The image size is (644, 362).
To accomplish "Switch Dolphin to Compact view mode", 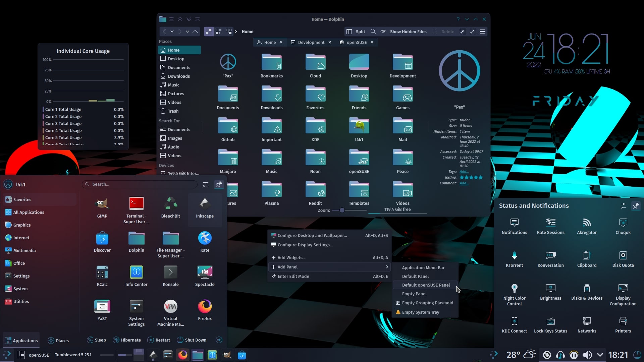I will (219, 32).
